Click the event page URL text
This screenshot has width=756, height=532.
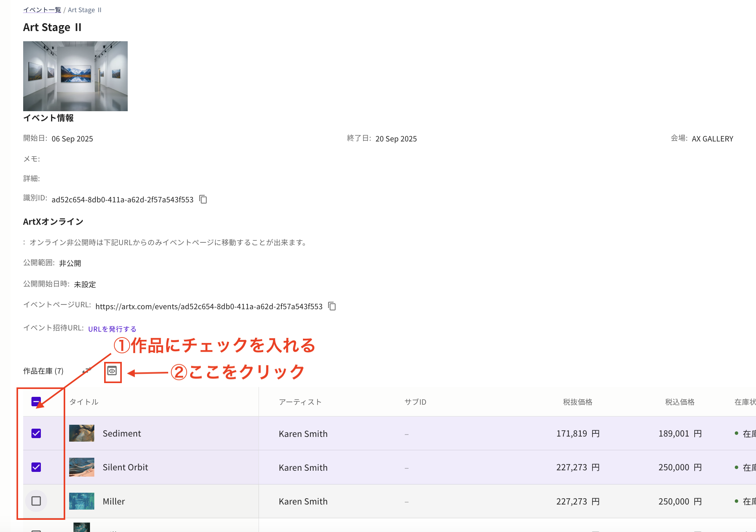pos(209,306)
